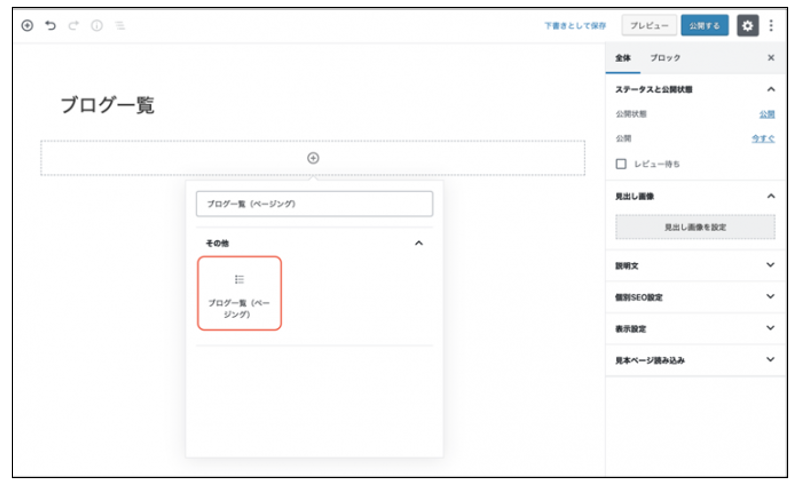Select the 全体 tab
This screenshot has height=489, width=798.
[624, 58]
